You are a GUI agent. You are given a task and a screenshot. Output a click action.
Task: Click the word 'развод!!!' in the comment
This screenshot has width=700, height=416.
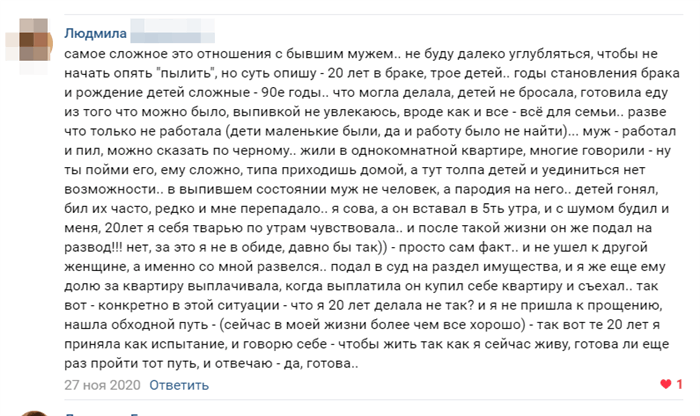[x=93, y=247]
